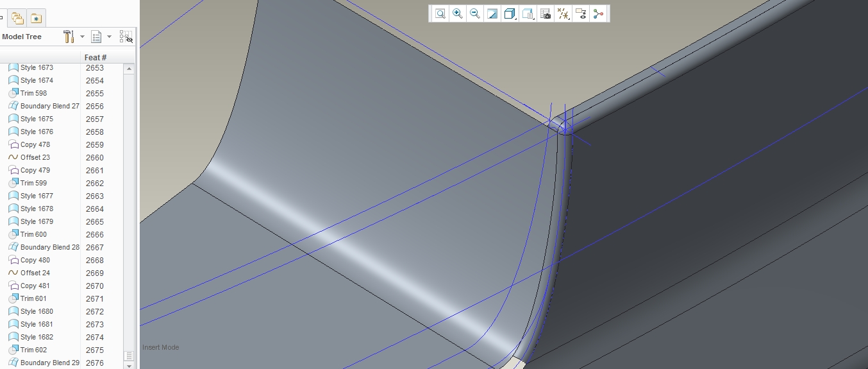Switch to the Favorites folder tab
Screen dimensions: 868x369
(36, 18)
